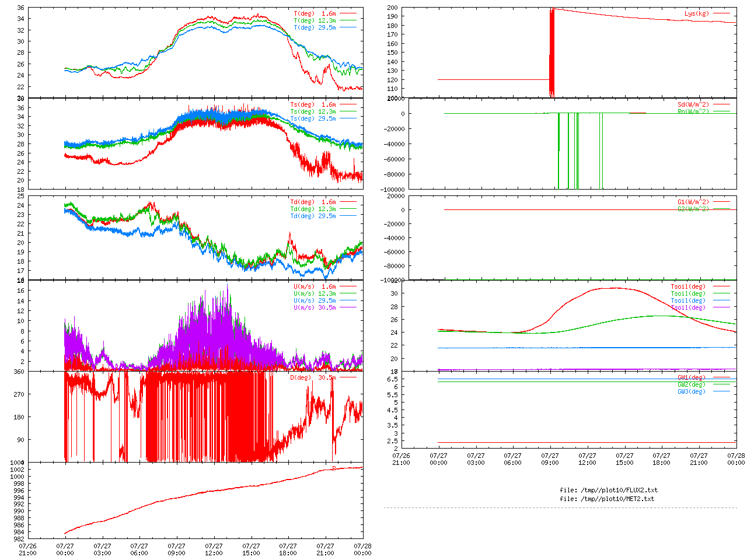
Task: Click the 'U(m/s) 1.6m' wind legend label
Action: pos(315,287)
